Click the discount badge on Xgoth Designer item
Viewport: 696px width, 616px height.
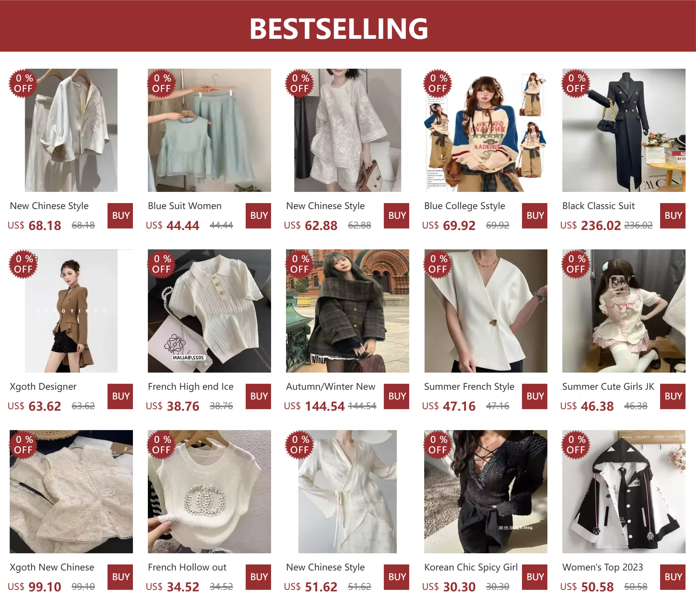pyautogui.click(x=24, y=264)
